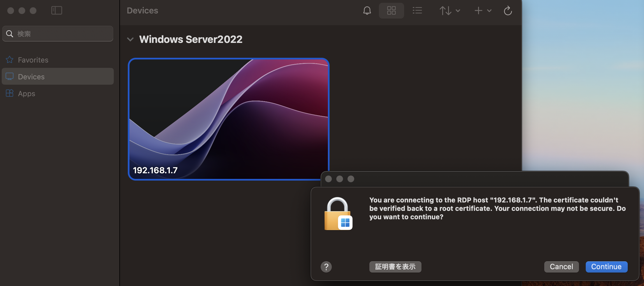Click the Apps grid icon in the sidebar
This screenshot has height=286, width=644.
click(9, 93)
